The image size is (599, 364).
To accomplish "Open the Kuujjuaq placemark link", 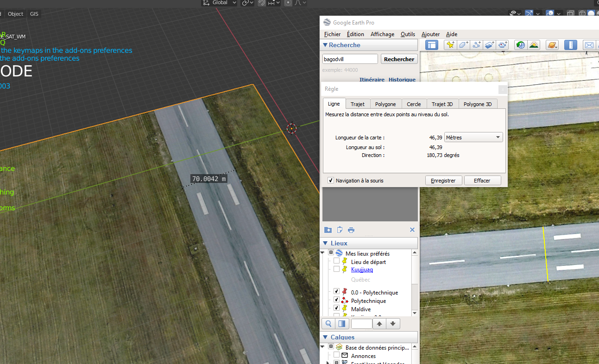I will (362, 270).
